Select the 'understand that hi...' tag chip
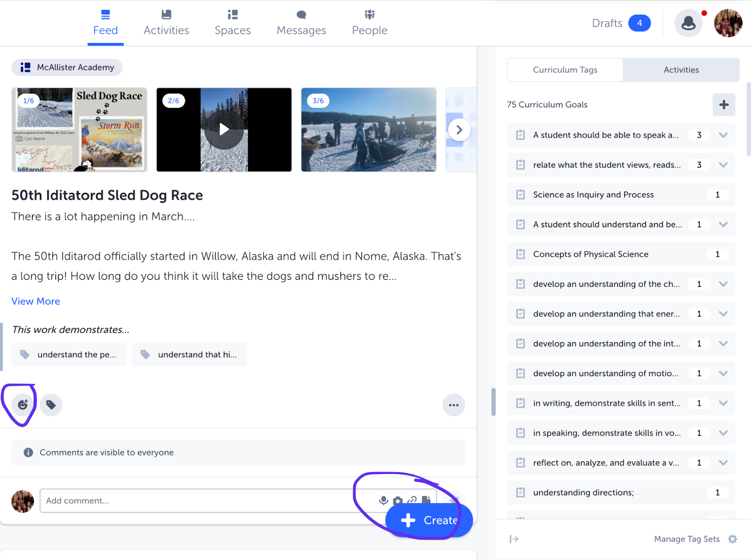Image resolution: width=751 pixels, height=560 pixels. click(190, 354)
